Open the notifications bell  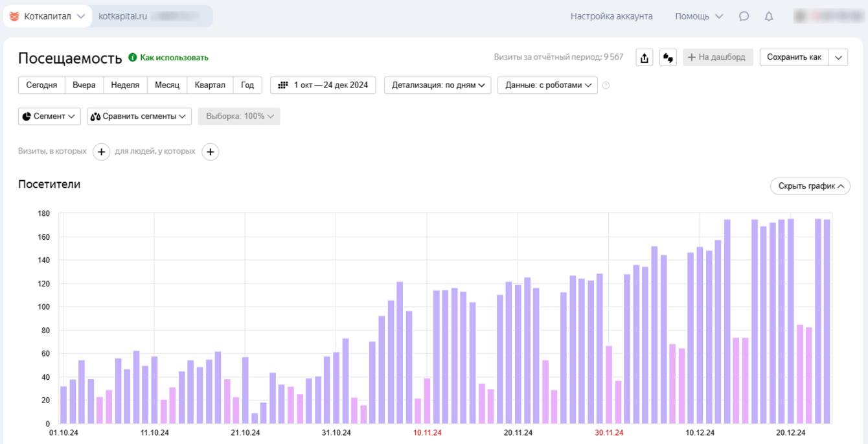click(769, 16)
